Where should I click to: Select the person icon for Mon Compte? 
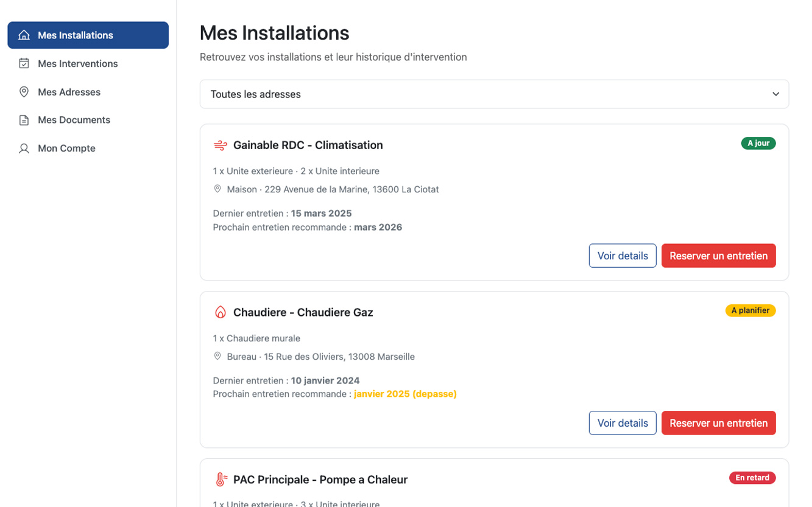(x=24, y=148)
